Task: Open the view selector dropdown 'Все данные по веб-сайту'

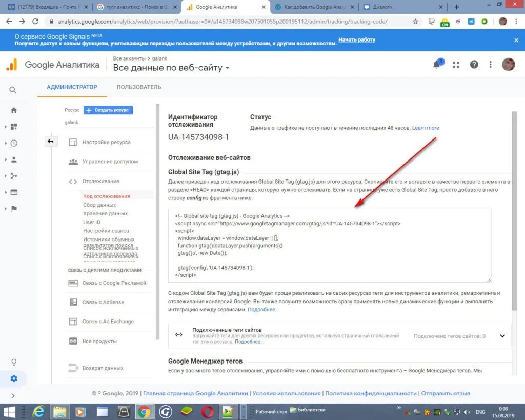Action: click(171, 68)
